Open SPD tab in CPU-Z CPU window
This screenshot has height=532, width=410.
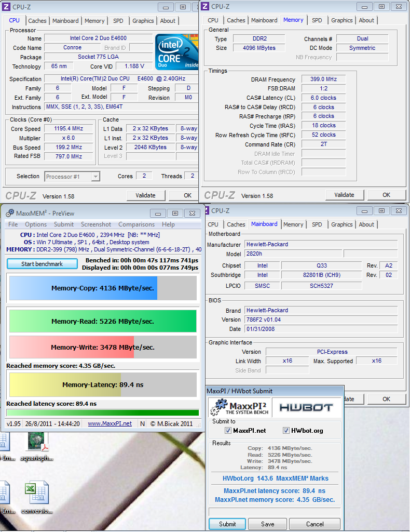[118, 21]
